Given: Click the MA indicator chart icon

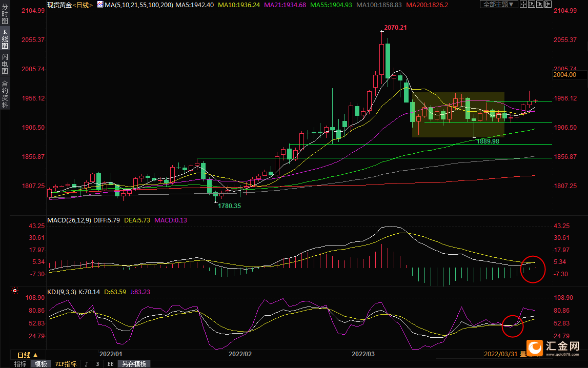Looking at the screenshot, I should [x=100, y=4].
